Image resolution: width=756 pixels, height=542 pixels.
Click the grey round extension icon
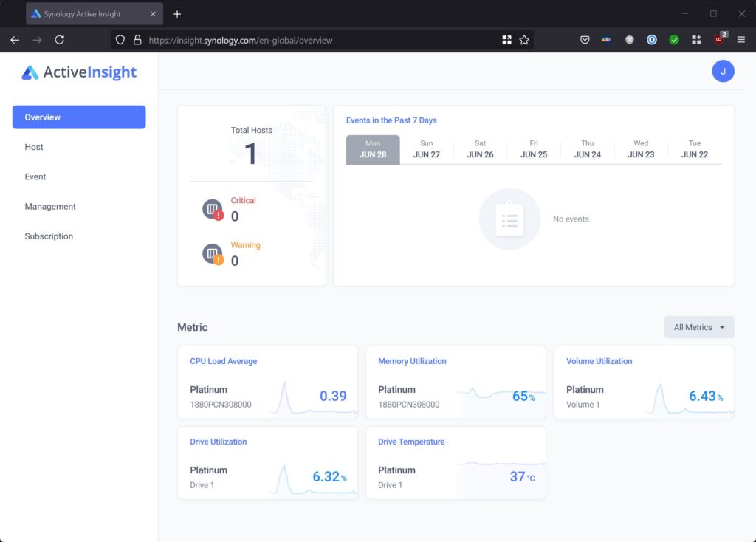629,40
